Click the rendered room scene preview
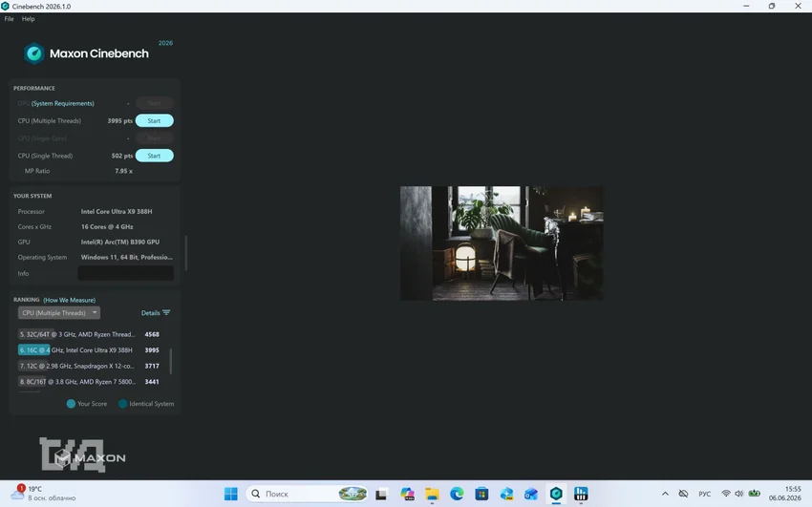The image size is (812, 507). [x=502, y=243]
